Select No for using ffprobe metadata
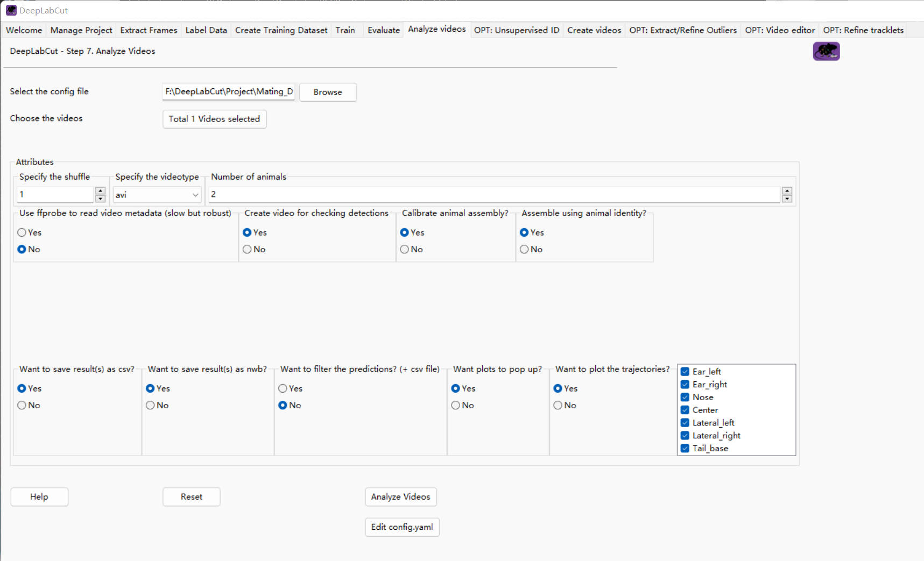Image resolution: width=924 pixels, height=561 pixels. [22, 249]
